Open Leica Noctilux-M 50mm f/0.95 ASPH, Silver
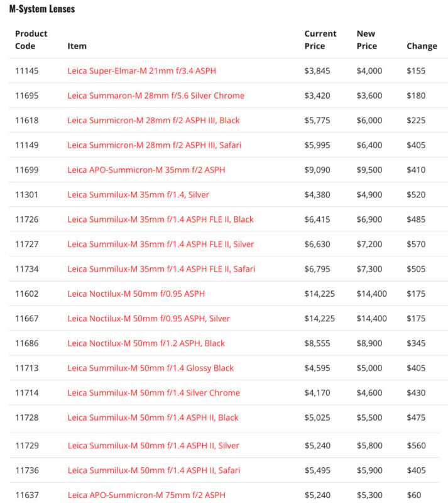 tap(148, 319)
